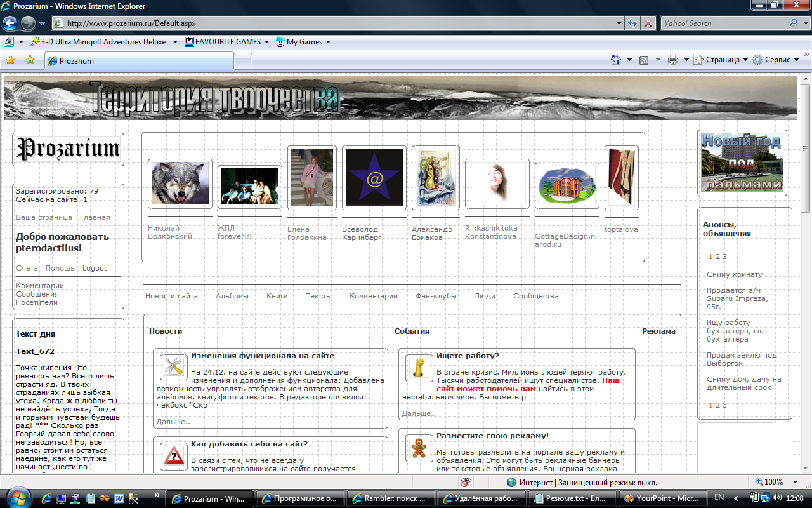Click the Add to Favorites green star icon
Viewport: 812px width, 508px height.
pyautogui.click(x=29, y=60)
